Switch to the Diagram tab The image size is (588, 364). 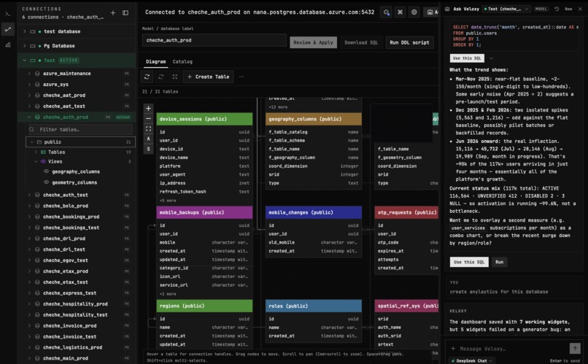155,61
